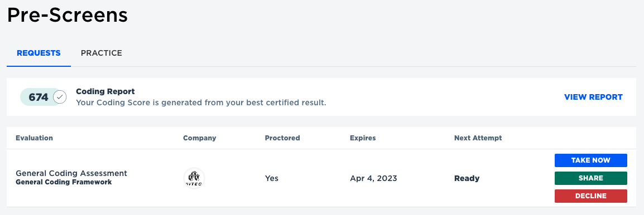The height and width of the screenshot is (215, 644).
Task: Click the Coding Report heading
Action: tap(105, 91)
